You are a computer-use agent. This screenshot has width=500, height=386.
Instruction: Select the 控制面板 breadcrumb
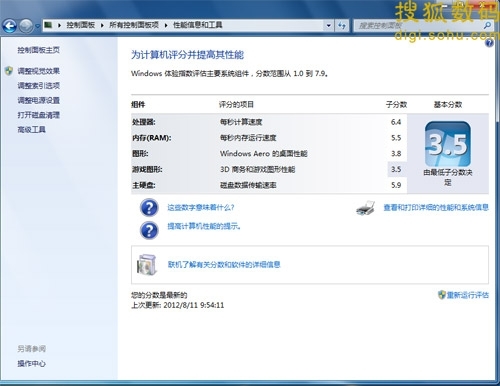tap(81, 25)
